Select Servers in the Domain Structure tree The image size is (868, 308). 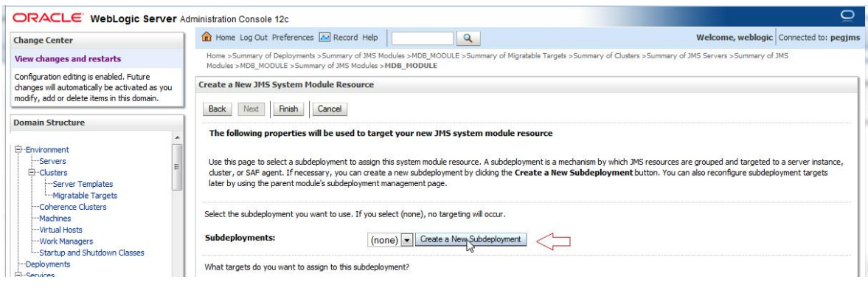pos(52,161)
